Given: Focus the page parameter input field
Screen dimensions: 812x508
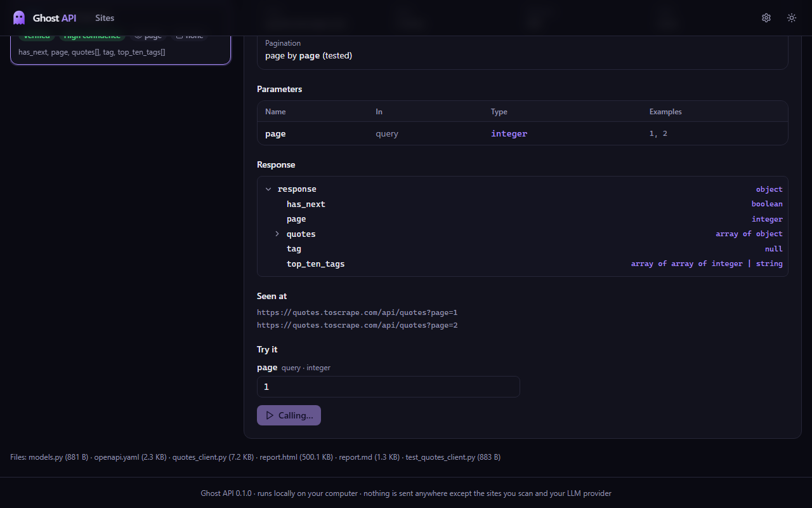Looking at the screenshot, I should (x=388, y=387).
